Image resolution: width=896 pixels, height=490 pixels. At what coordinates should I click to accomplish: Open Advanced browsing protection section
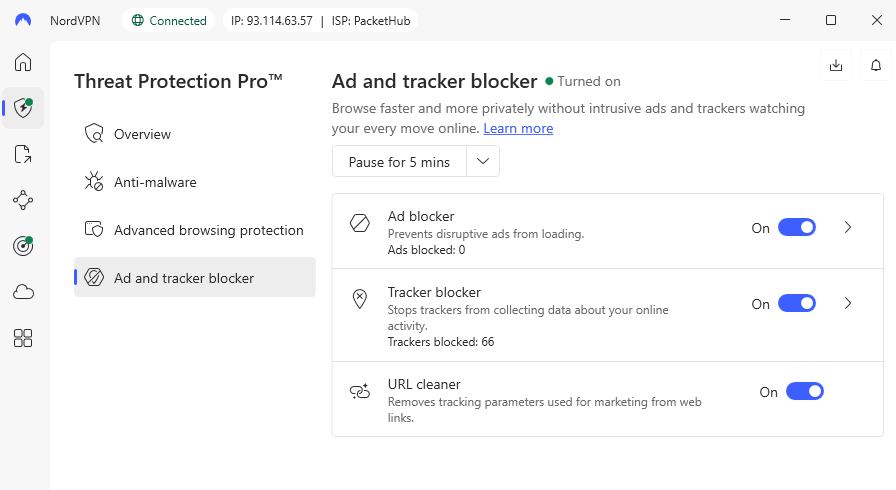(195, 230)
